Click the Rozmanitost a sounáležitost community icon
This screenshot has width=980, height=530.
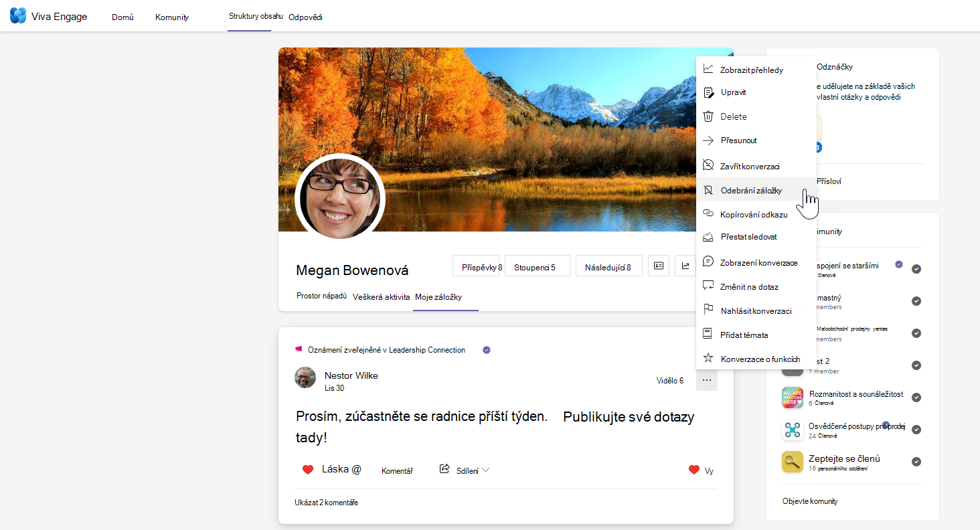pos(793,397)
